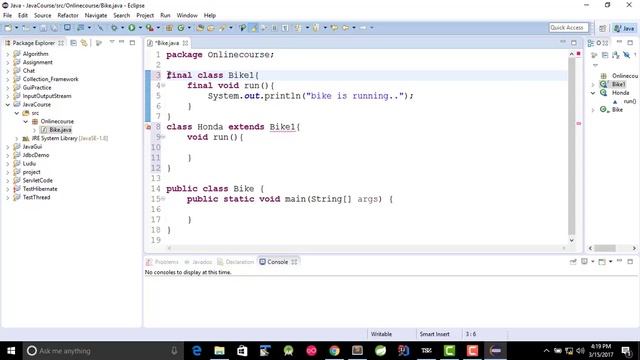Open the Refactor menu
The image size is (640, 360).
[68, 15]
